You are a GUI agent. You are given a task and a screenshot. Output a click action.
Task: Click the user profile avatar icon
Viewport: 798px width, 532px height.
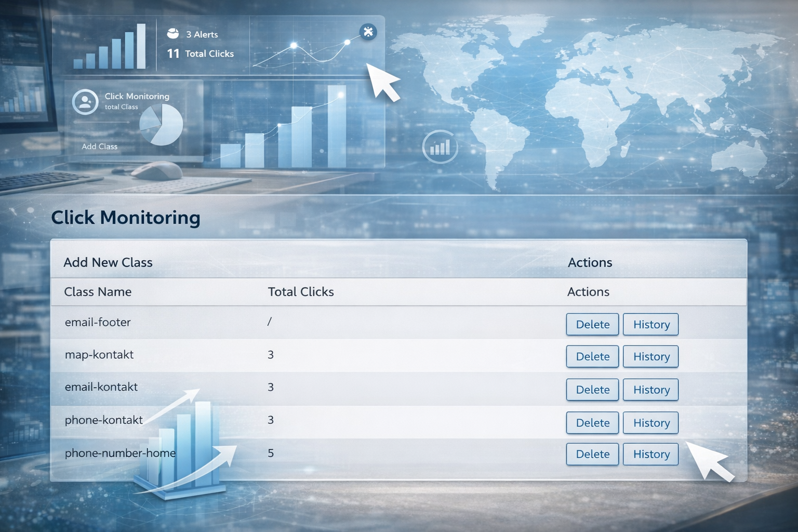(85, 102)
